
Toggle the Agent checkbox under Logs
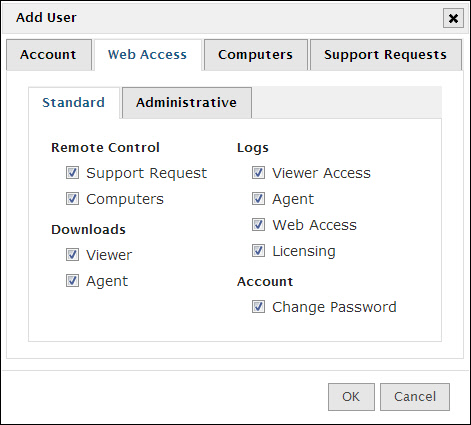pos(258,199)
